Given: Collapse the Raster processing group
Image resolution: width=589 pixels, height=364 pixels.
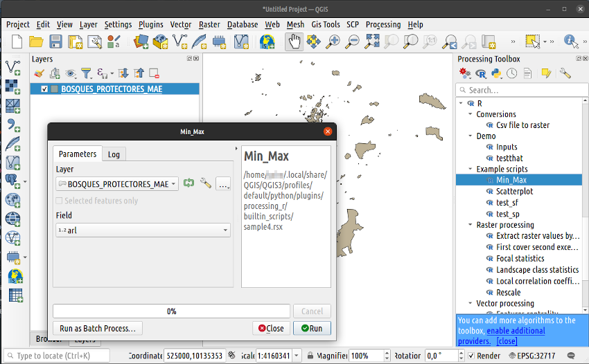Looking at the screenshot, I should tap(470, 224).
